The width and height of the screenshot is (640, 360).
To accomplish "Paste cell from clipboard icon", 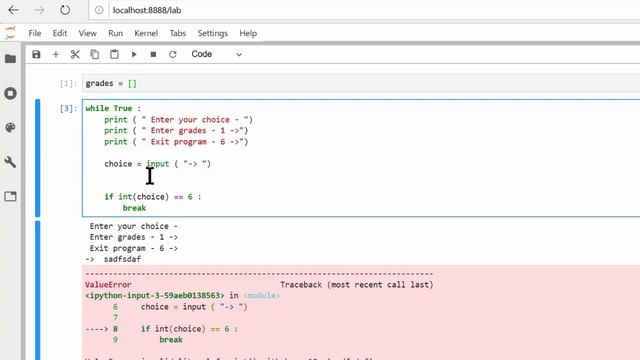I will pyautogui.click(x=114, y=54).
